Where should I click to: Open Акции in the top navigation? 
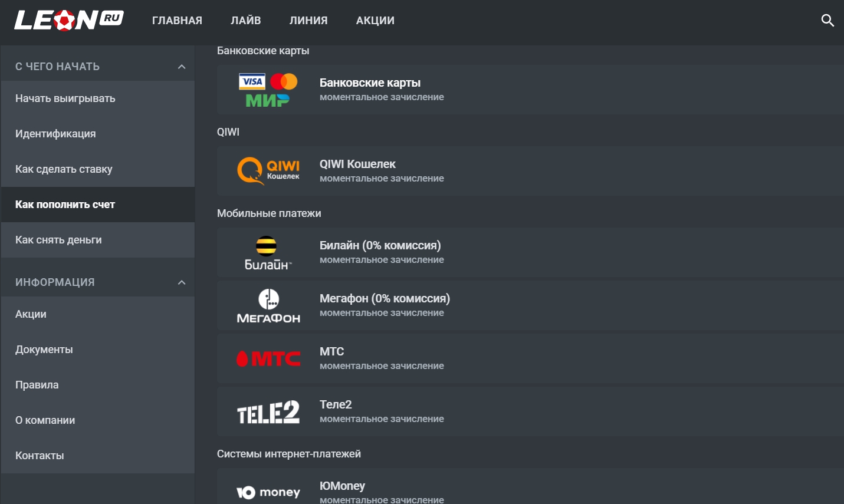(x=375, y=21)
